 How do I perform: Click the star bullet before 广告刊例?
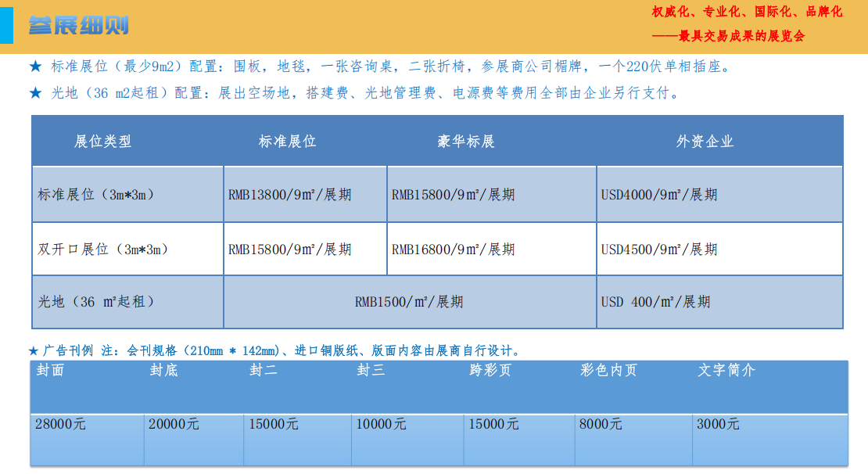[x=34, y=350]
